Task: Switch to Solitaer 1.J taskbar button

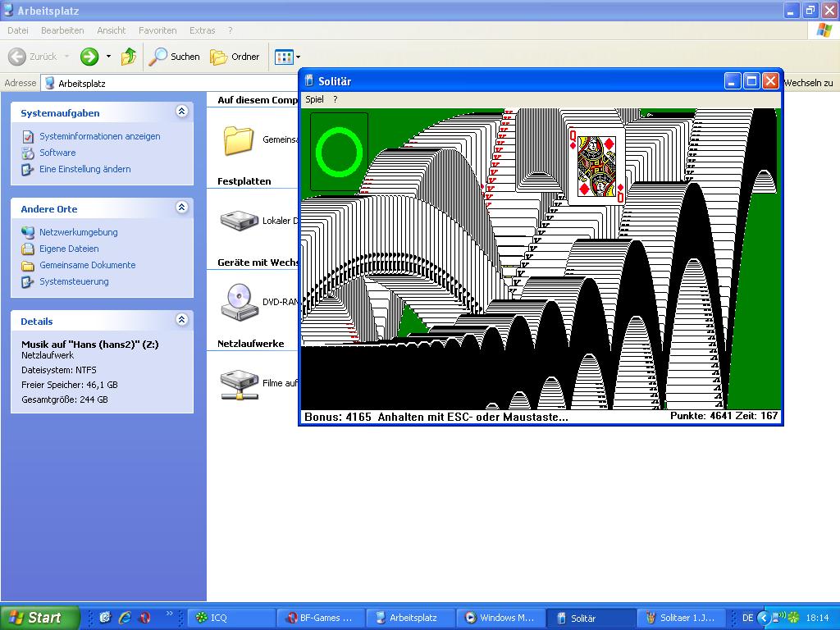Action: pos(682,618)
